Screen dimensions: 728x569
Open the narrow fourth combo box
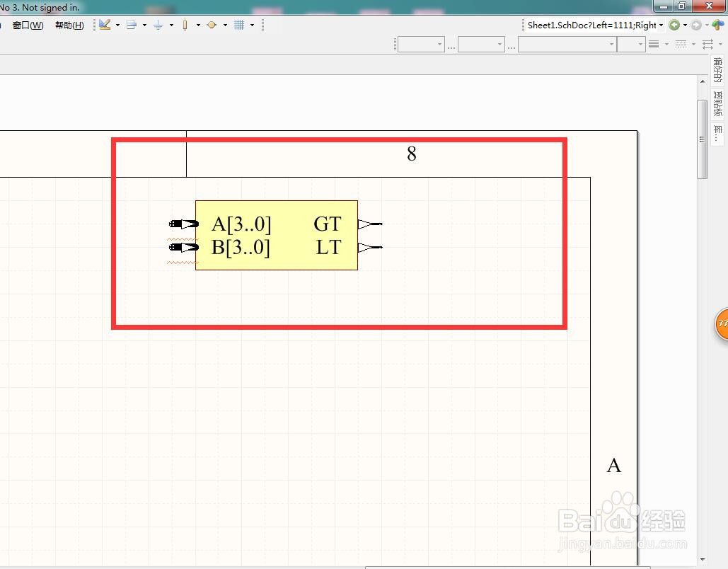631,45
